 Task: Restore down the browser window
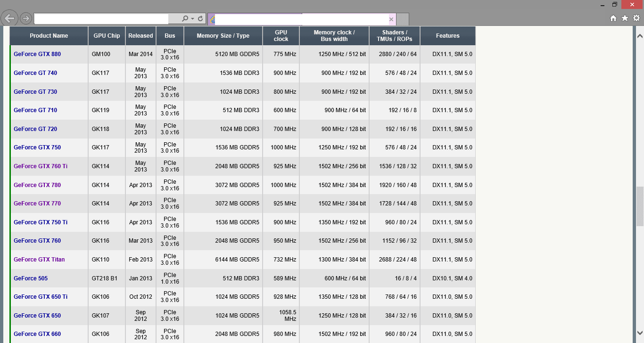[x=614, y=4]
